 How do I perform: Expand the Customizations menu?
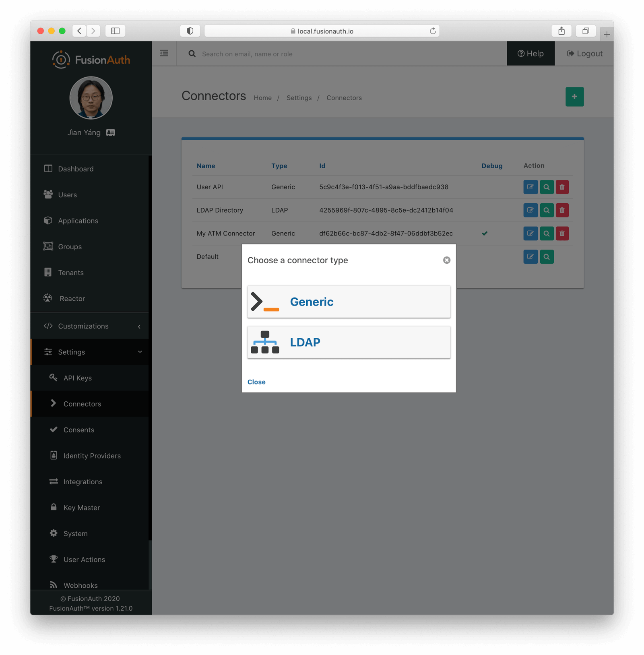pos(90,326)
